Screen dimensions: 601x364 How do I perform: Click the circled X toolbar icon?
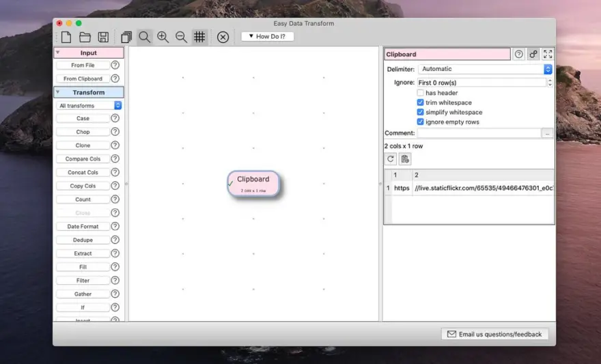(223, 37)
